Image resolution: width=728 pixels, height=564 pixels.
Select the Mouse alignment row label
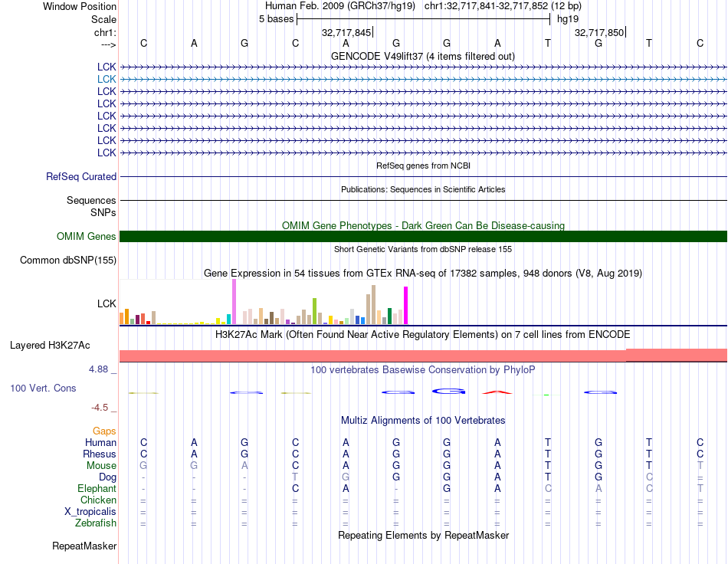(101, 466)
